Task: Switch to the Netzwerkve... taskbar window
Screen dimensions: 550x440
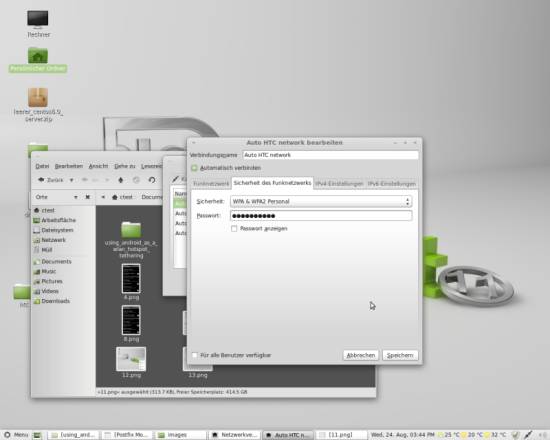Action: pos(235,435)
